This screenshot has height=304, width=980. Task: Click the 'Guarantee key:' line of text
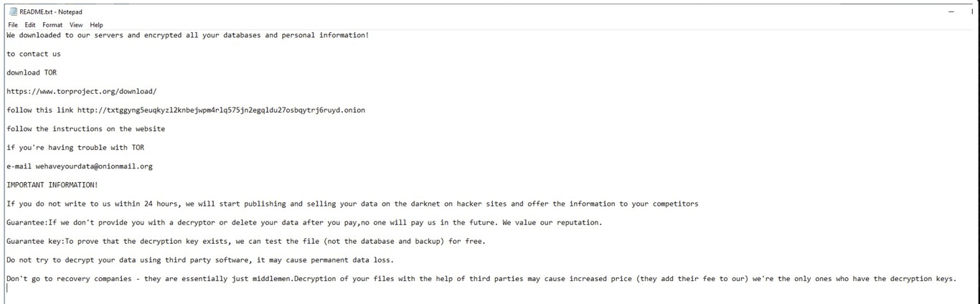246,241
